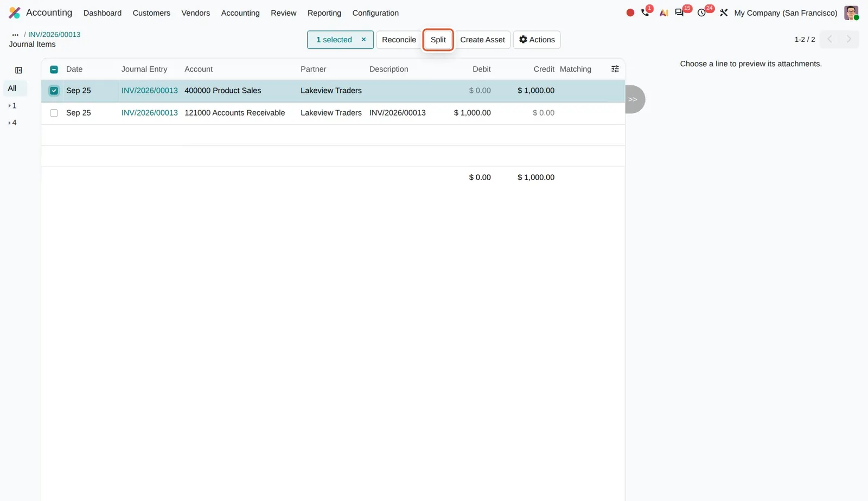The width and height of the screenshot is (868, 501).
Task: Click Sep 25 date in Accounts Receivable row
Action: click(79, 112)
